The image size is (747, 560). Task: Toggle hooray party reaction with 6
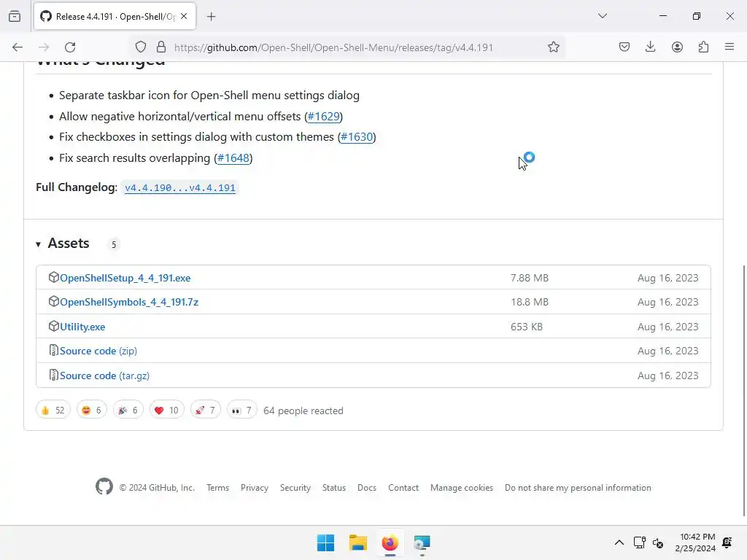tap(128, 411)
